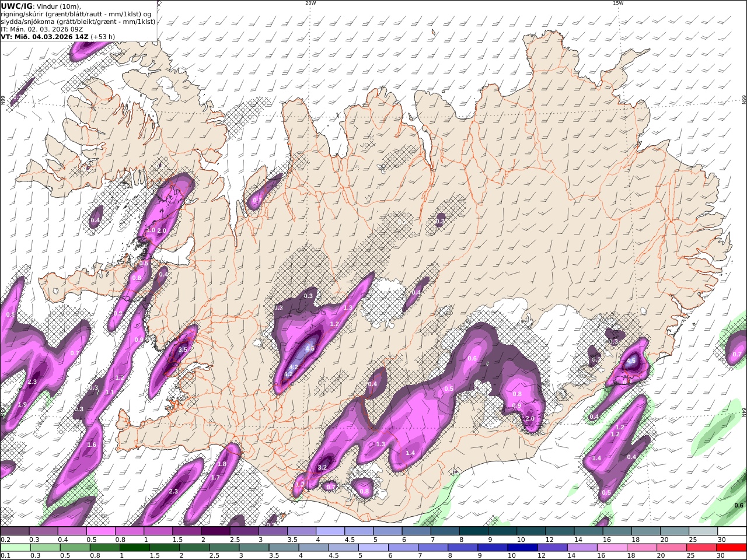This screenshot has height=560, width=747.
Task: Select the light pink swatch between 16 and 18, lower legend
Action: point(612,547)
